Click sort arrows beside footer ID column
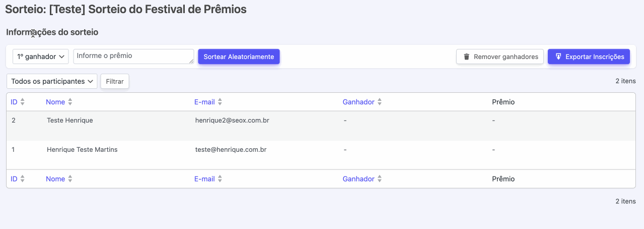Screen dimensions: 644x229 pyautogui.click(x=22, y=179)
